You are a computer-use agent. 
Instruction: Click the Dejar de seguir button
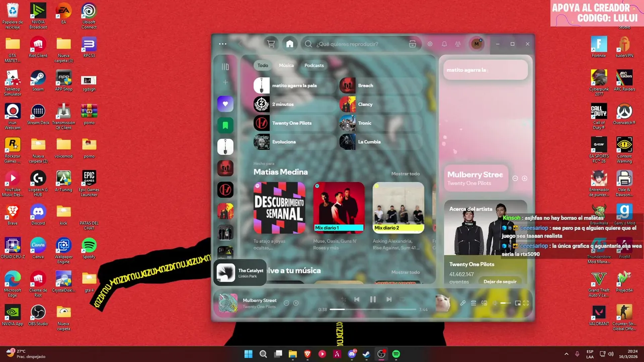pos(500,282)
